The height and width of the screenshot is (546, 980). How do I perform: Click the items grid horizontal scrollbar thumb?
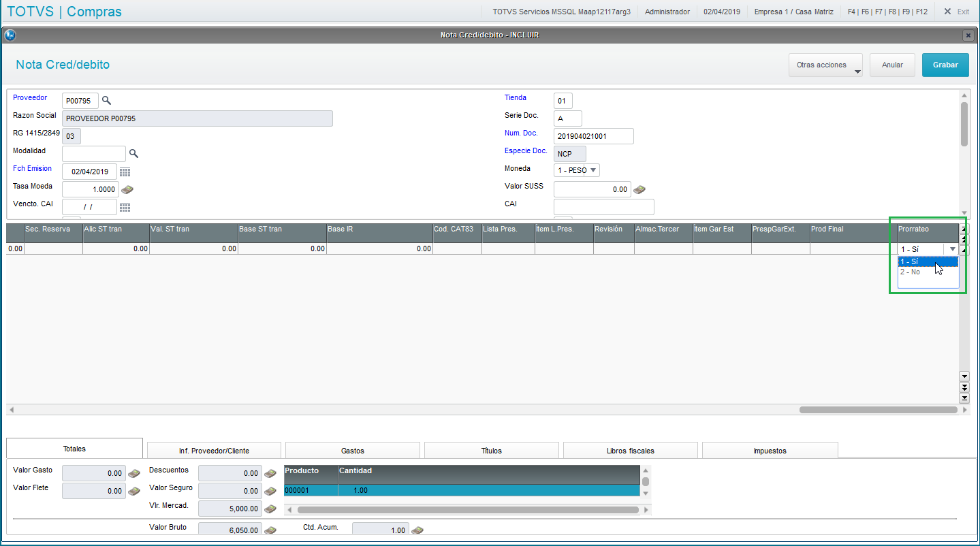coord(879,410)
